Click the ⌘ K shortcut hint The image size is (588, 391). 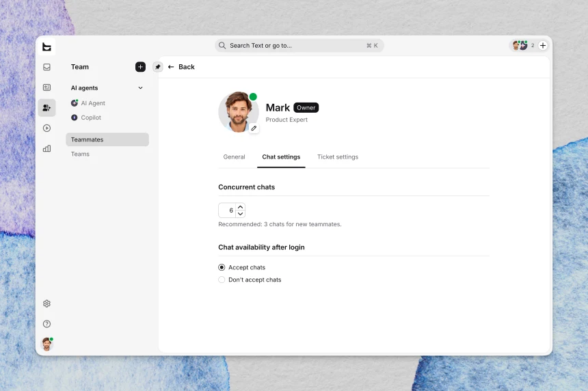coord(372,45)
